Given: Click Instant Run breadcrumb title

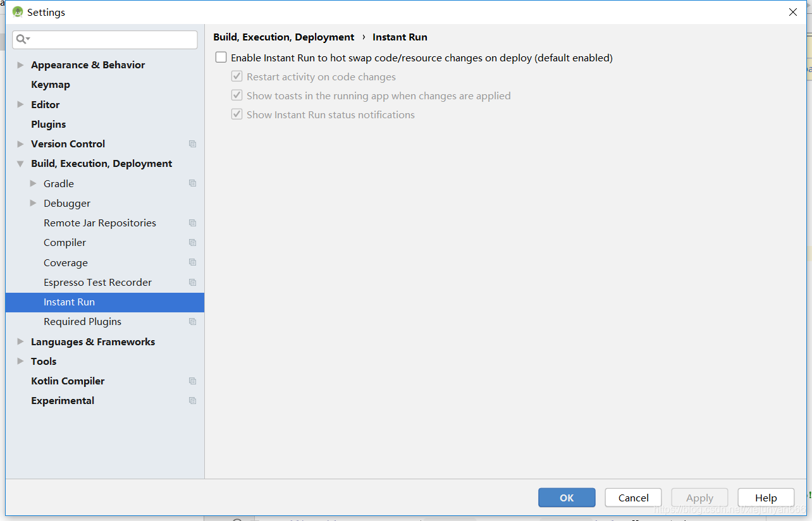Looking at the screenshot, I should [x=400, y=37].
